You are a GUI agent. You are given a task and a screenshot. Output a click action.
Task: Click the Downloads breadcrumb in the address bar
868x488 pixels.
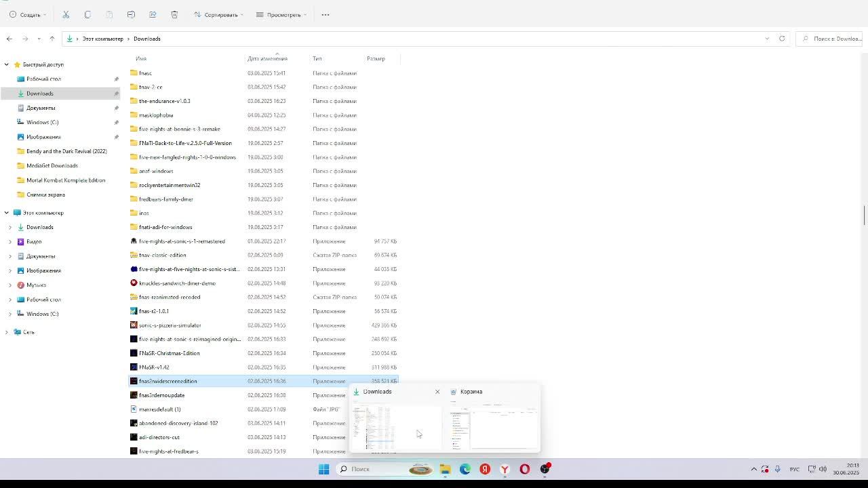147,39
